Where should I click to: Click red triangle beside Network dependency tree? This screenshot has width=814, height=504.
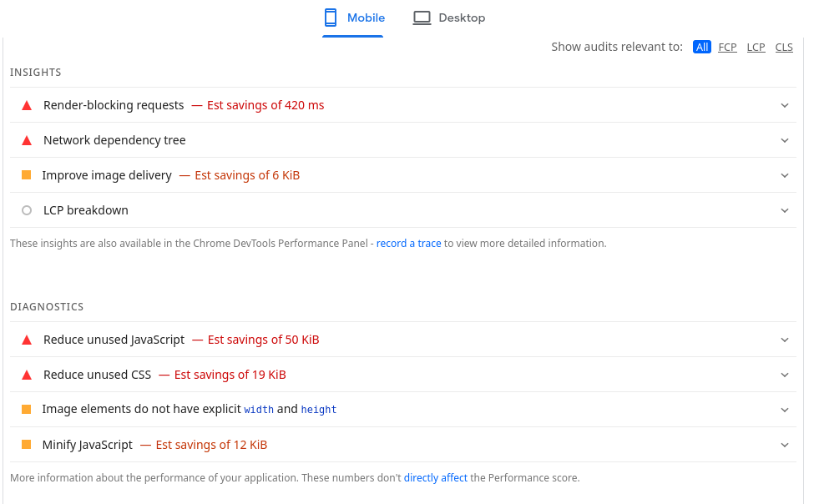27,141
